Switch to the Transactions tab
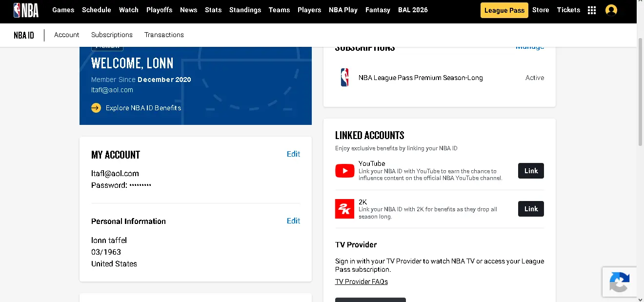Screen dimensions: 644x302 [164, 35]
